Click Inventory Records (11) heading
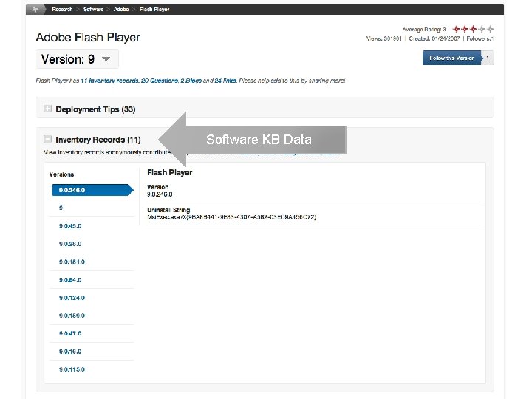 [98, 140]
